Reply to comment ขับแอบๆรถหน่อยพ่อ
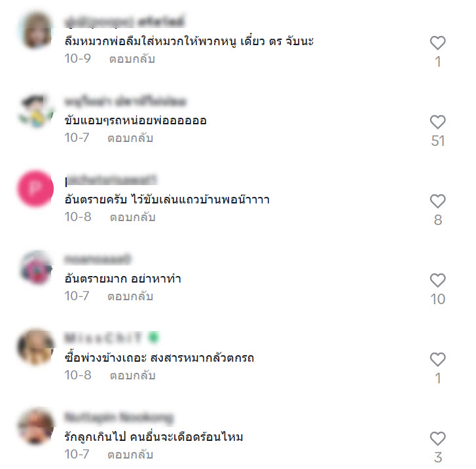Screen dimensions: 476x469 click(x=130, y=138)
